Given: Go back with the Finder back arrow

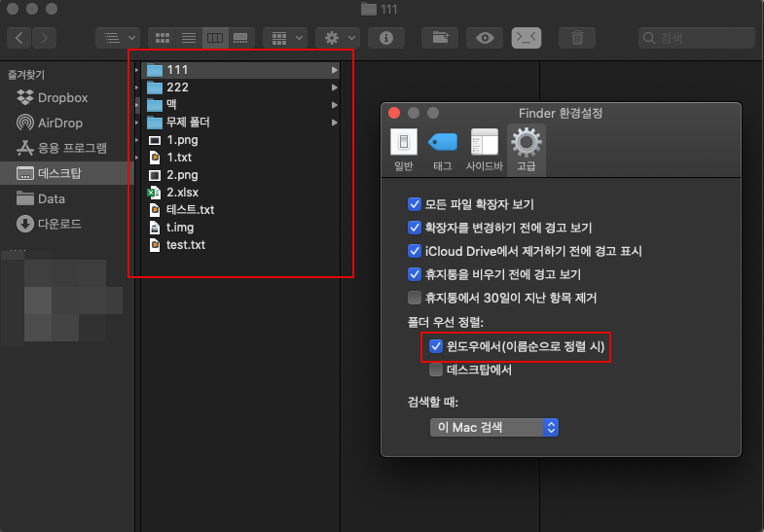Looking at the screenshot, I should click(x=19, y=38).
